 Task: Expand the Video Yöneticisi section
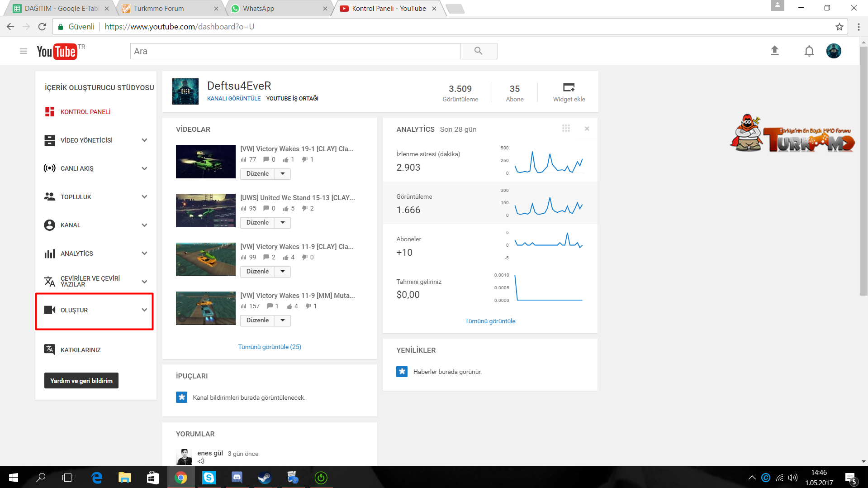[x=144, y=140]
